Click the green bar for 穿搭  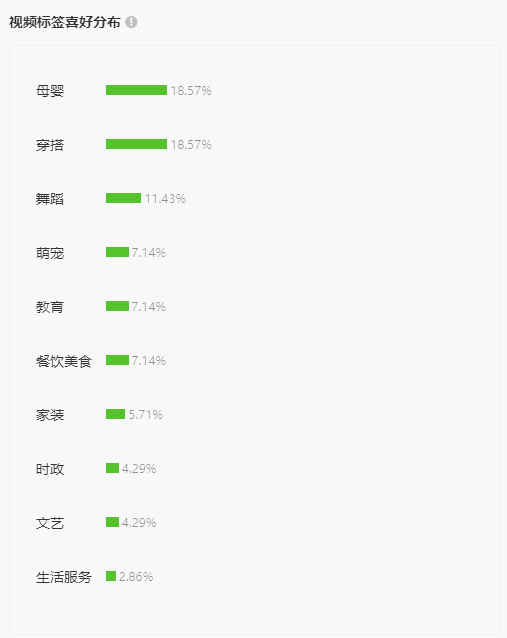[x=136, y=144]
